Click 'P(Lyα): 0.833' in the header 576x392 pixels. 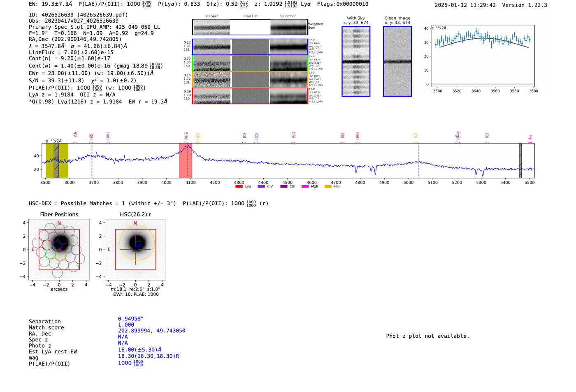point(179,4)
